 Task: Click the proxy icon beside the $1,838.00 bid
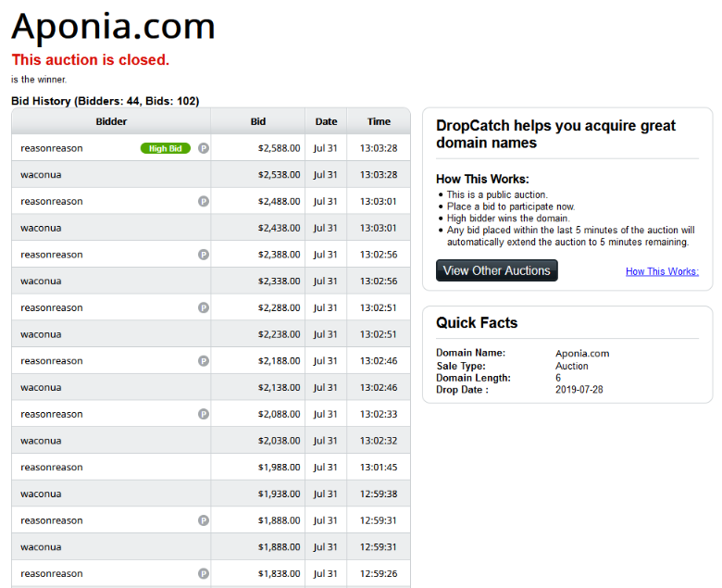[x=204, y=574]
